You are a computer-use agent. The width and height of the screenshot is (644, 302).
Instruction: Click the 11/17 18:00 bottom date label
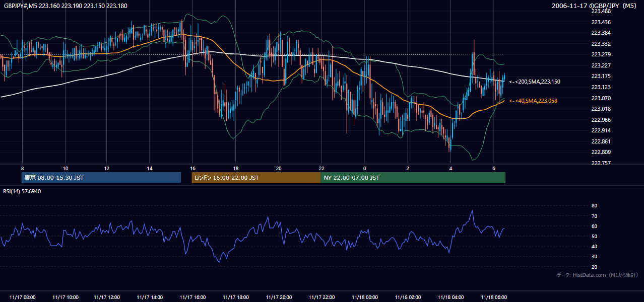tap(235, 297)
